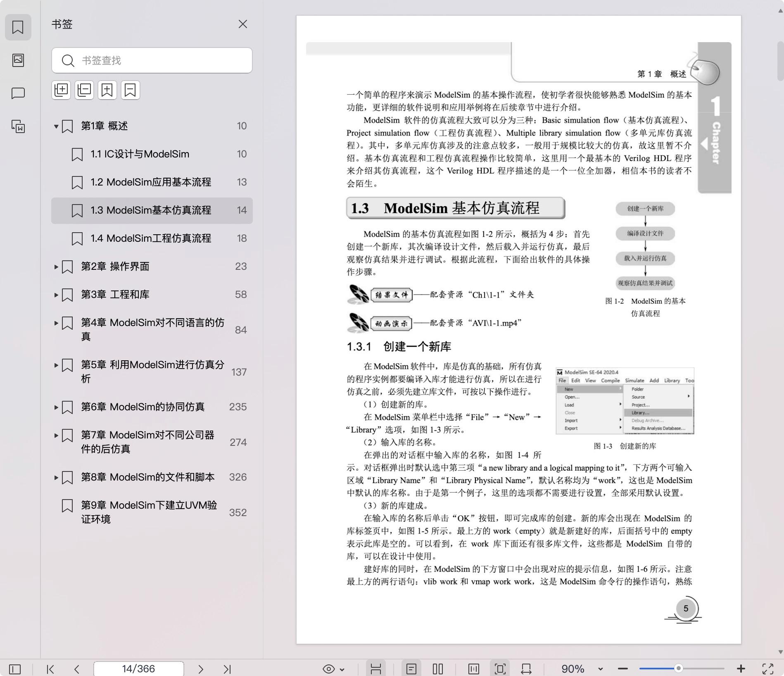This screenshot has height=676, width=784.
Task: Expand the 第2章 操作界面 bookmark
Action: tap(56, 267)
